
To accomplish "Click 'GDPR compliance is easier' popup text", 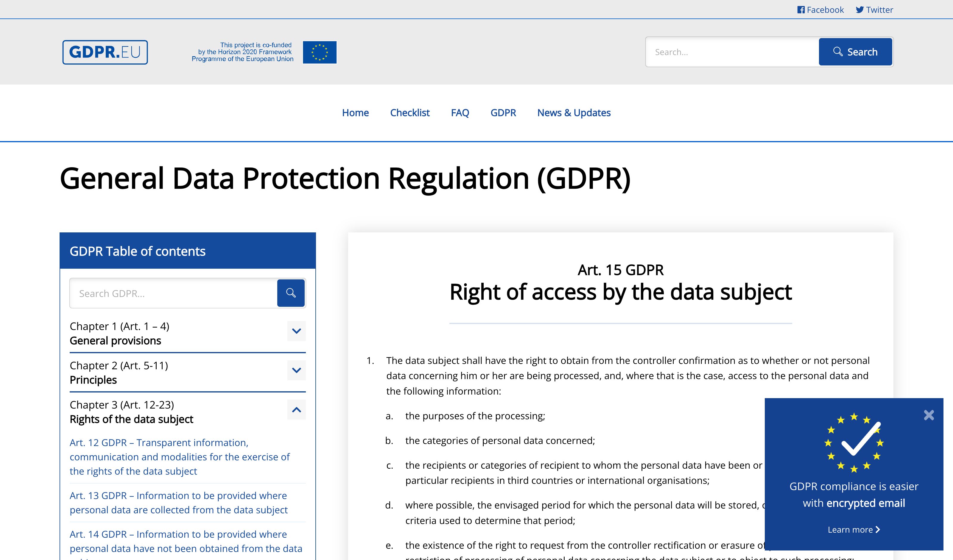I will pos(854,486).
